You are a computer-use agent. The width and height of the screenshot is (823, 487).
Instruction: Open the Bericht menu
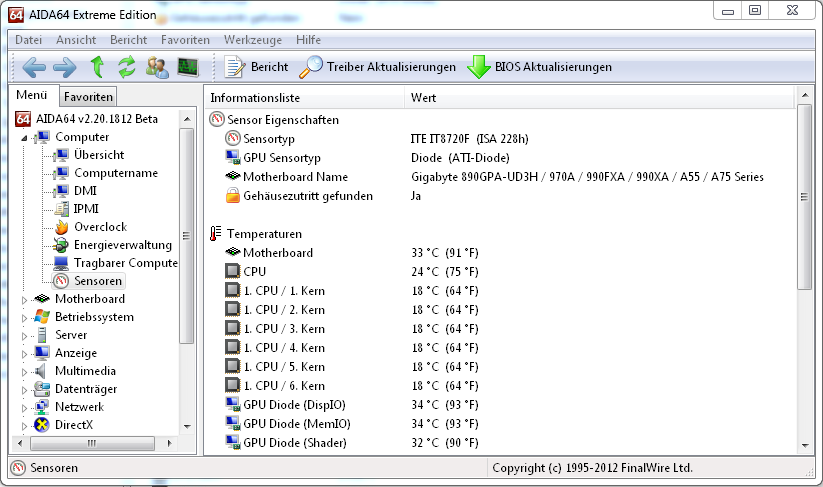[x=129, y=40]
